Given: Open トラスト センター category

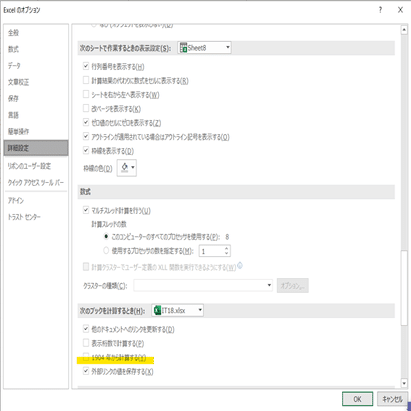Looking at the screenshot, I should pyautogui.click(x=24, y=217).
